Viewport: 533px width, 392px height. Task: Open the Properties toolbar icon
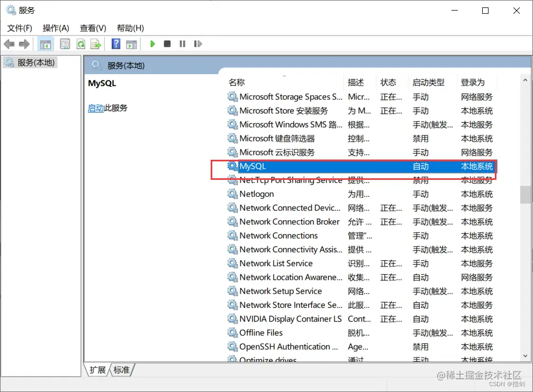point(65,44)
